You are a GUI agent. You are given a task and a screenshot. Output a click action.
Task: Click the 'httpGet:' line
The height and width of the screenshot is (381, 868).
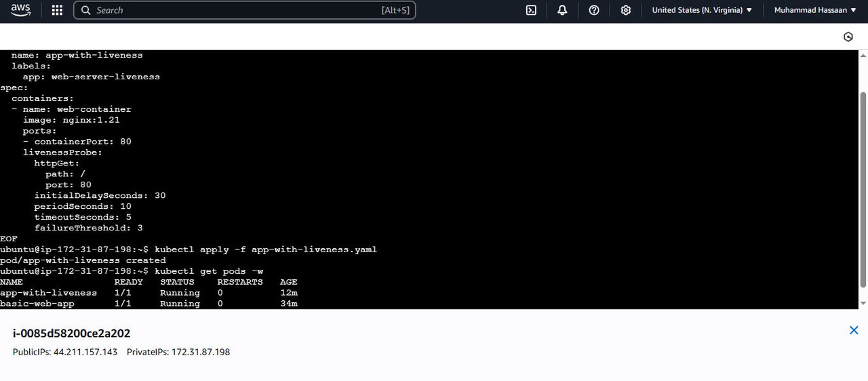tap(57, 163)
